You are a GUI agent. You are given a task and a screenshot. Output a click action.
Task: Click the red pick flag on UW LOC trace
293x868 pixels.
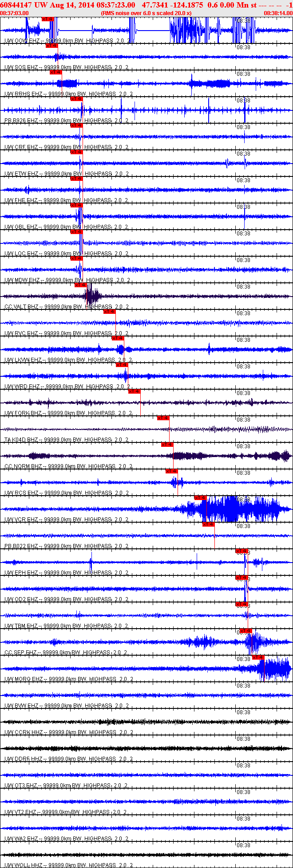coord(76,232)
